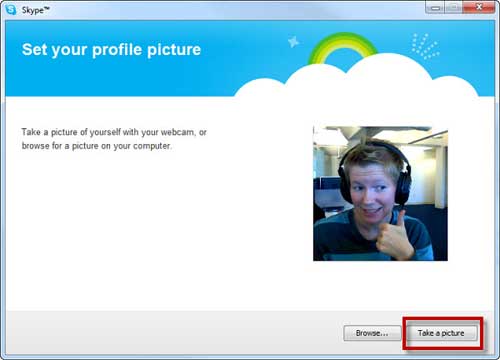Minimize the Skype window
Image resolution: width=500 pixels, height=360 pixels.
[x=435, y=7]
